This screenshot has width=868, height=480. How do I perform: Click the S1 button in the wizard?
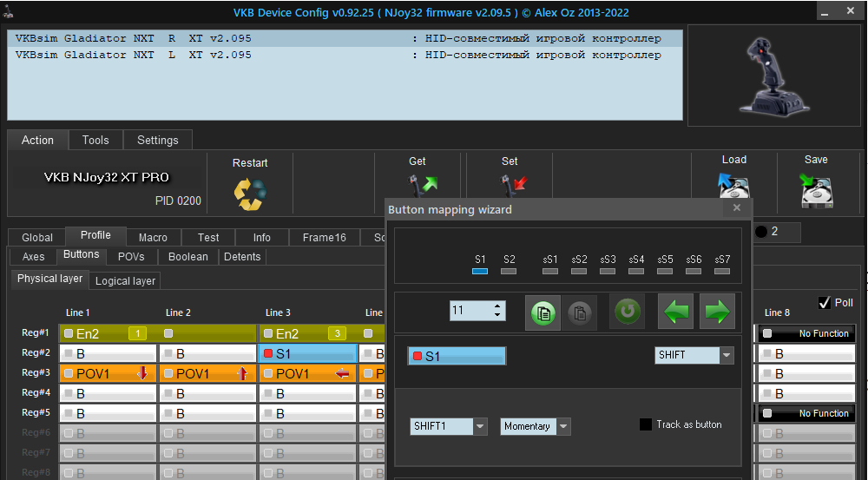(x=457, y=356)
